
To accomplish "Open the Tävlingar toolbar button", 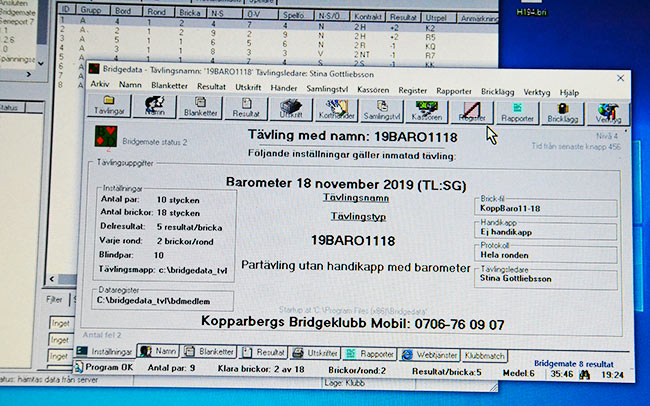I will click(x=109, y=106).
